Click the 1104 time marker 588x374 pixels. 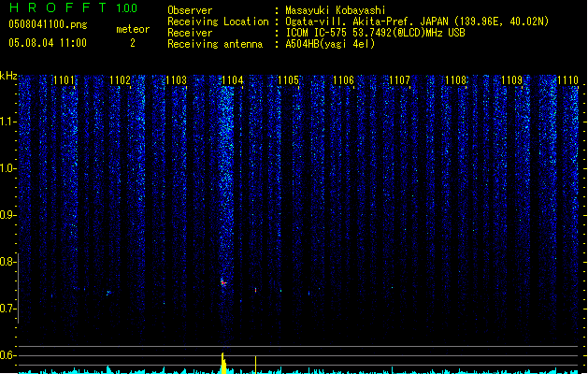coord(232,80)
